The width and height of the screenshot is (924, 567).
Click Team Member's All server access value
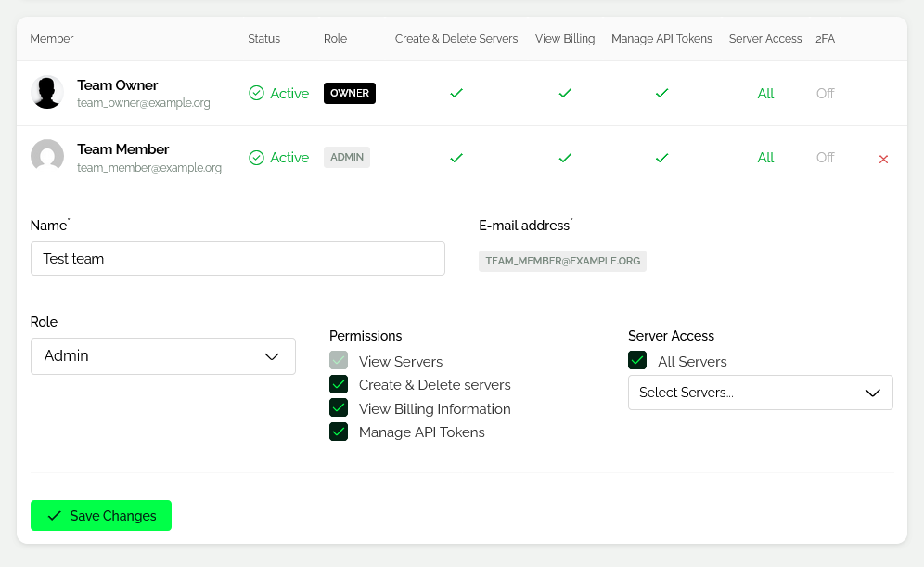pyautogui.click(x=765, y=158)
